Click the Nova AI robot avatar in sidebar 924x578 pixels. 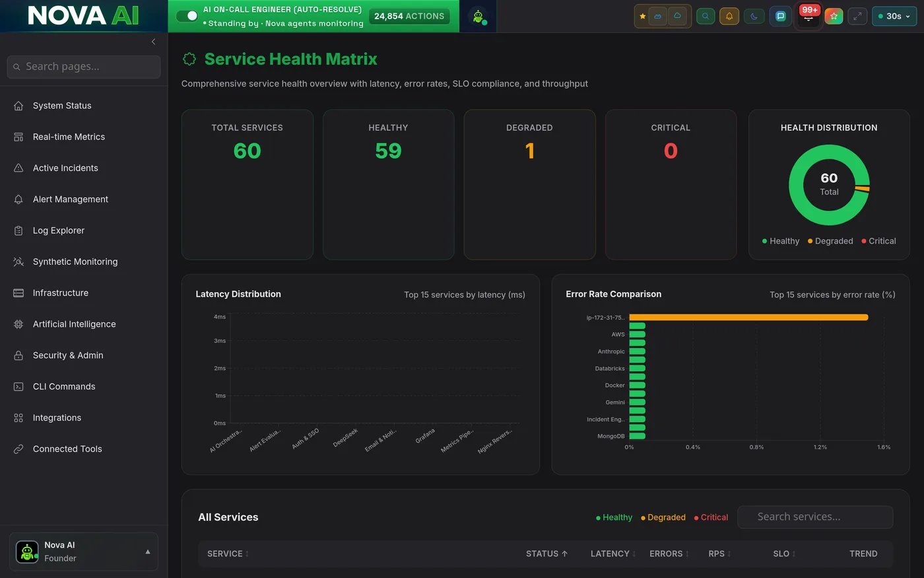click(27, 552)
